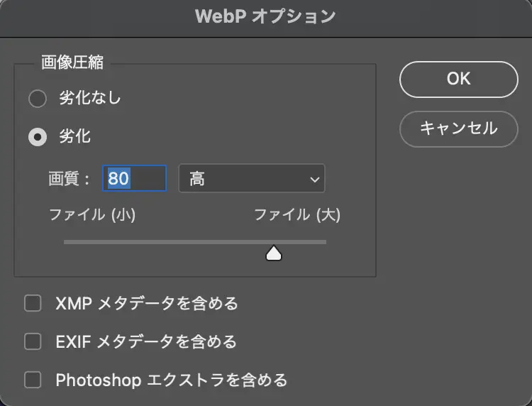Click the Photoshop エクストラを含める label text
The image size is (532, 406).
172,380
